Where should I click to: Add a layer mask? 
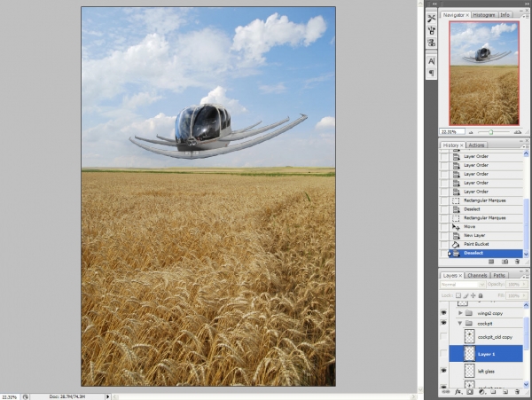[x=470, y=392]
